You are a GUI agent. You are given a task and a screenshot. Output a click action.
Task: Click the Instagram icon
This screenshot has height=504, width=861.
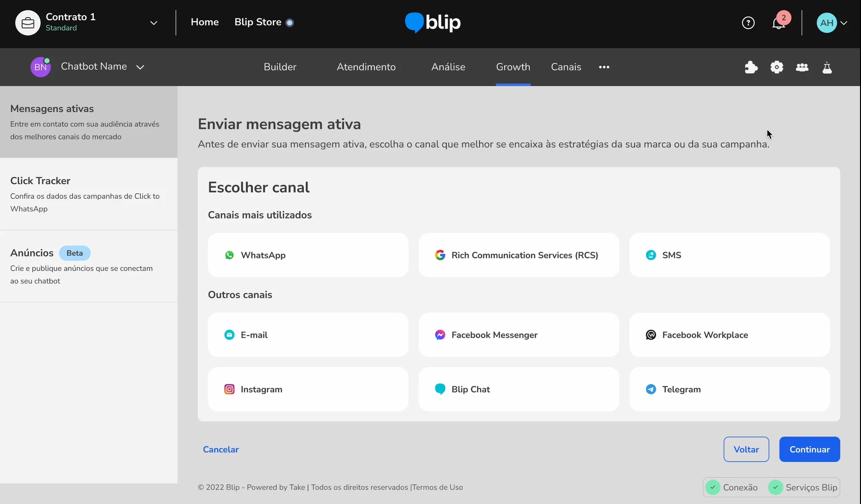pyautogui.click(x=230, y=389)
